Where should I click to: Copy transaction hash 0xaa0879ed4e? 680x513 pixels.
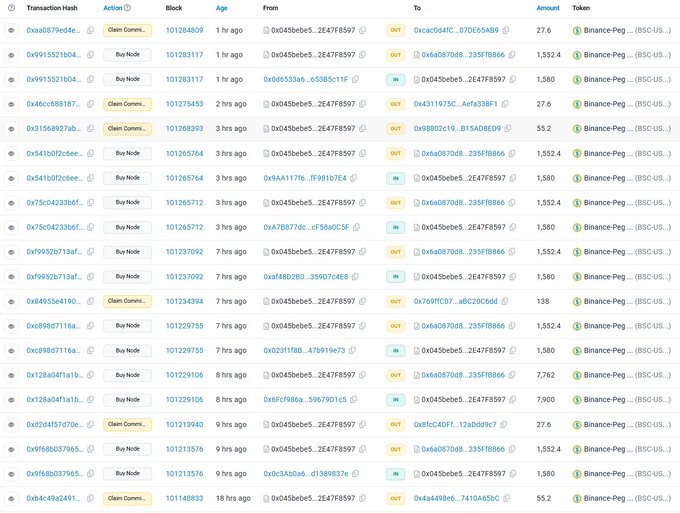[x=90, y=30]
